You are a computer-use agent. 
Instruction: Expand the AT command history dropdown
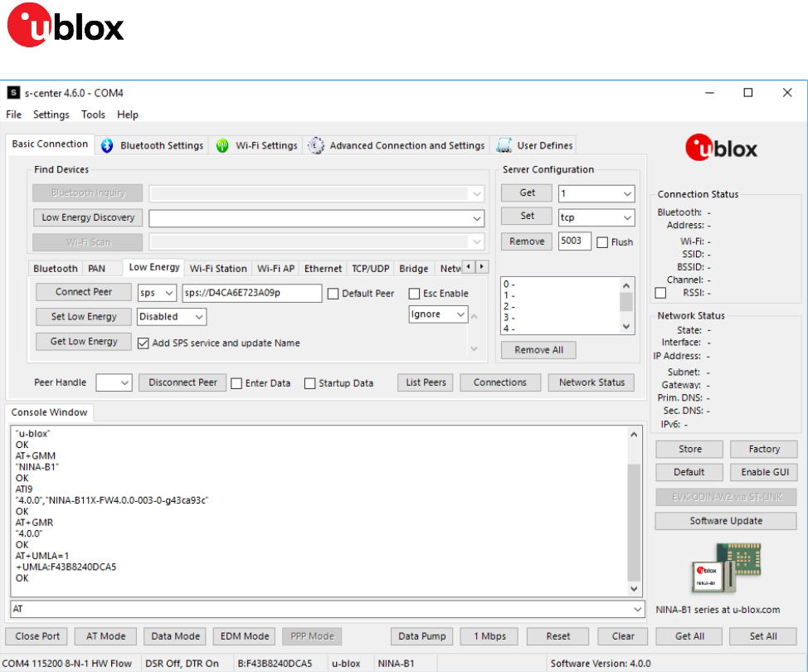(637, 609)
